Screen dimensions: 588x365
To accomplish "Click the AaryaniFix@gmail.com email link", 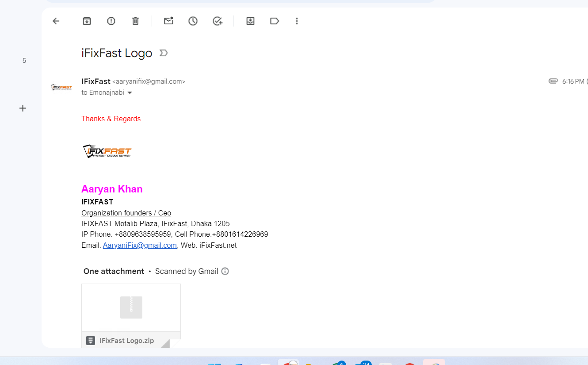I will click(140, 245).
